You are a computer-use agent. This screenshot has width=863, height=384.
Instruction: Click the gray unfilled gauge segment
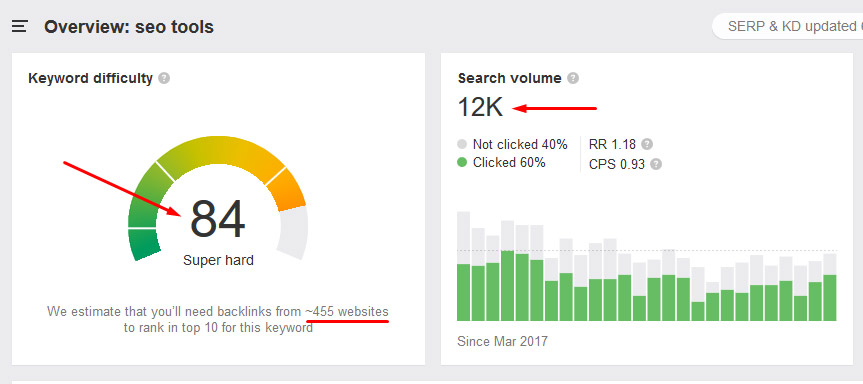pos(292,232)
